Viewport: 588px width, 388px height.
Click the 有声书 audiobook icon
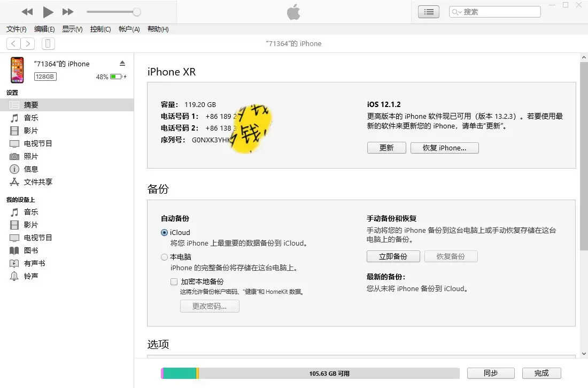pos(14,263)
